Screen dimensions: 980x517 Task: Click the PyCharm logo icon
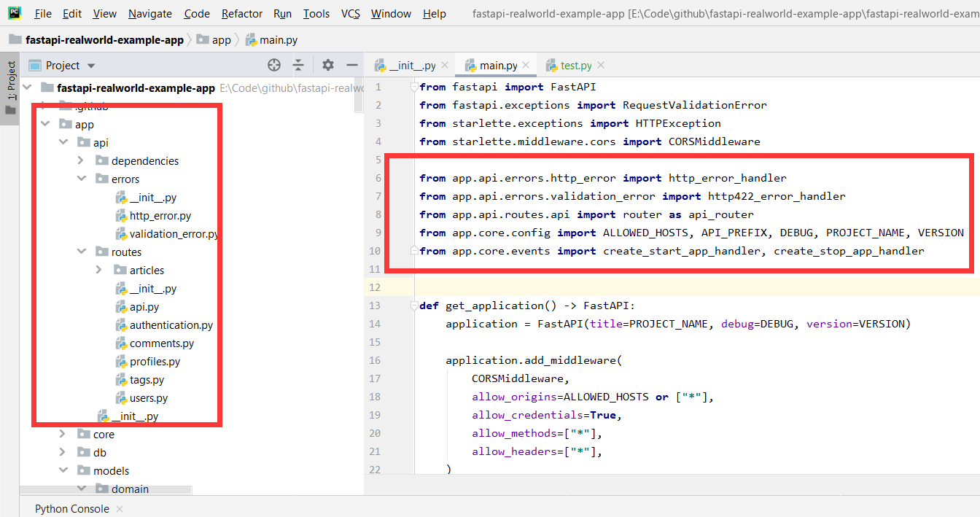coord(15,13)
